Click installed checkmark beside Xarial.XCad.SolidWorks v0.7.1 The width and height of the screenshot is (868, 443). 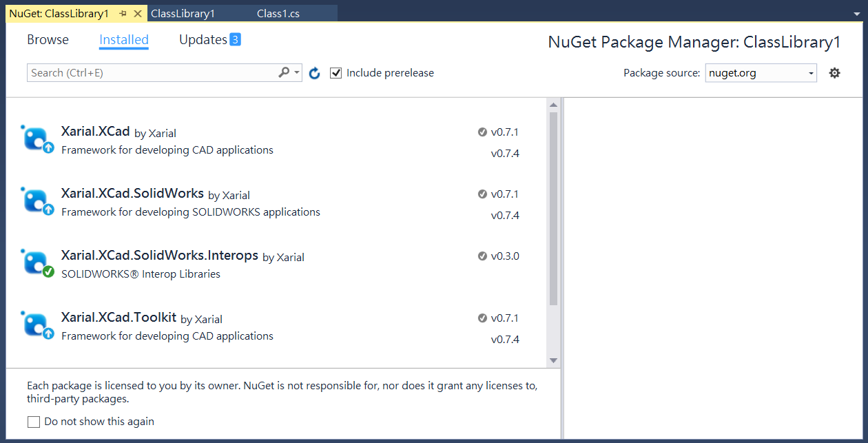coord(482,194)
